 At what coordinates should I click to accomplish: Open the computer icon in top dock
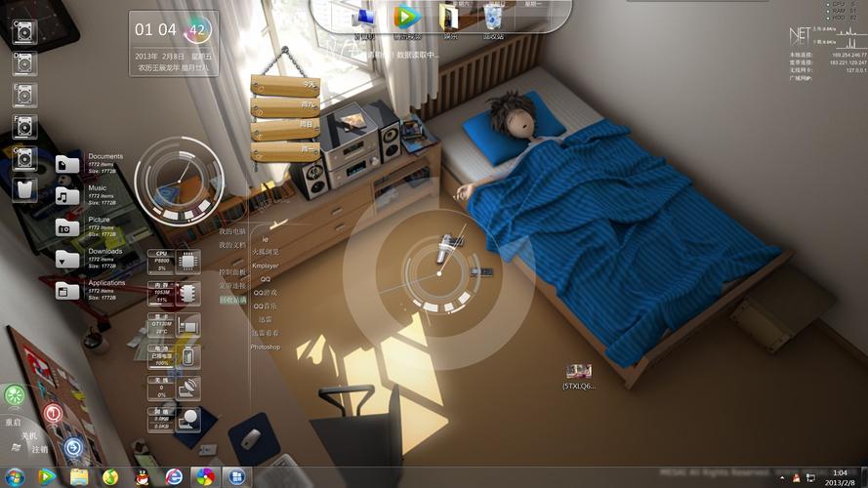364,18
